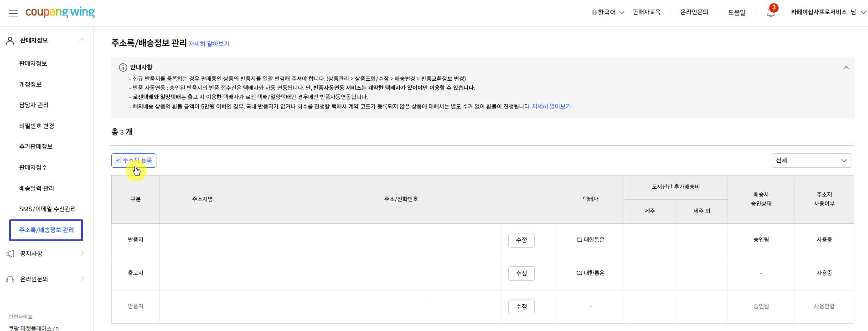The image size is (868, 331).
Task: Open the 자세히 알아보기 link beside title
Action: click(x=209, y=44)
